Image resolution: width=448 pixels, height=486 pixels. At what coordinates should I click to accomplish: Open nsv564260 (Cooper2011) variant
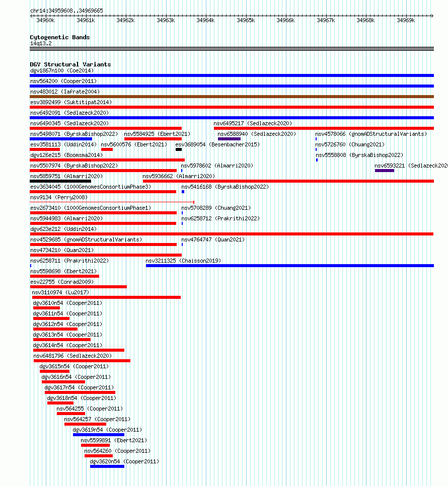coord(117,451)
